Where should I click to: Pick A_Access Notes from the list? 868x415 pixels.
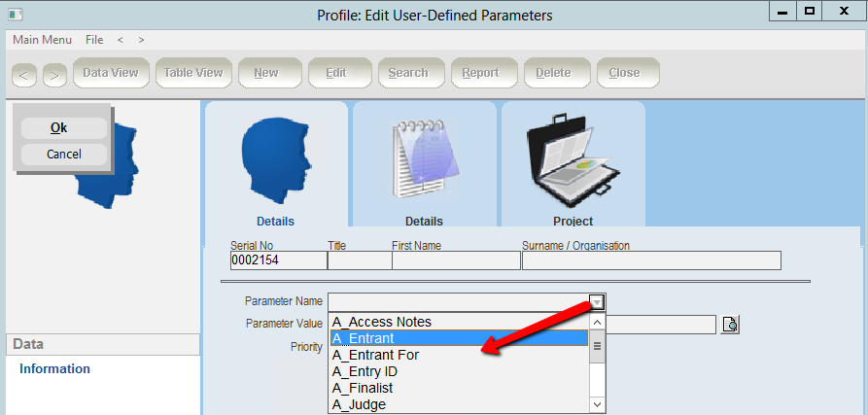[x=459, y=322]
